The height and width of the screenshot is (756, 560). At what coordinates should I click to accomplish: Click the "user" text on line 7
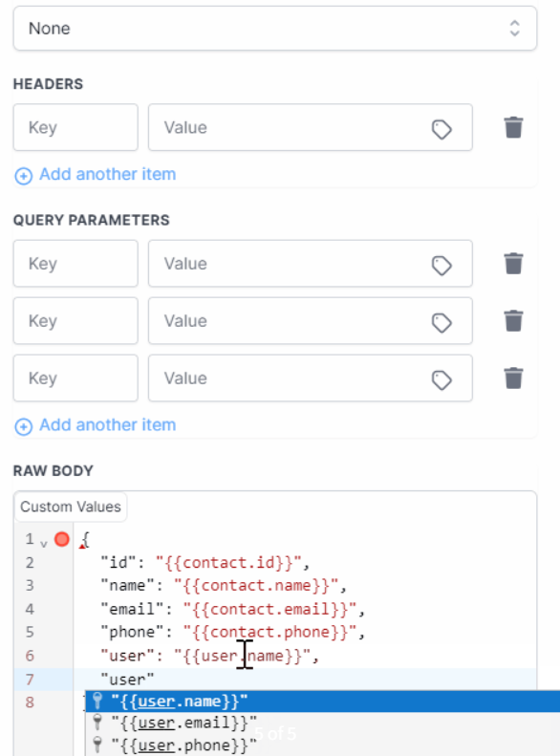point(127,680)
